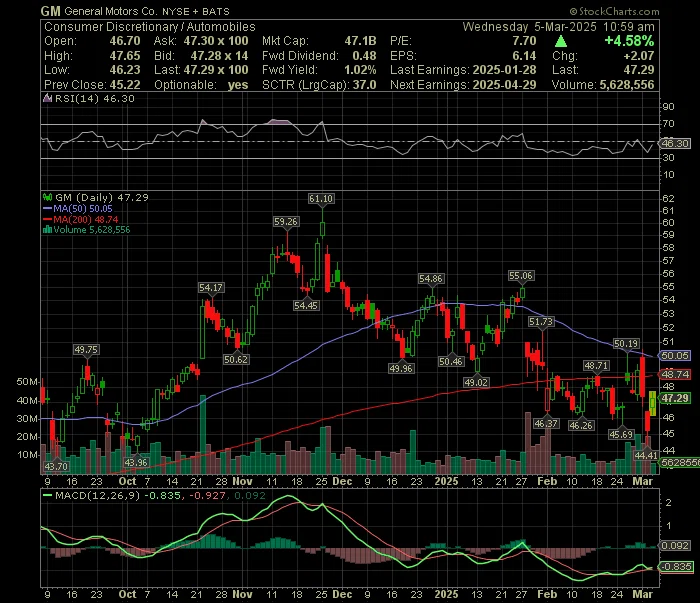This screenshot has height=603, width=700.
Task: Click the GM (Daily) candlestick legend icon
Action: 47,197
